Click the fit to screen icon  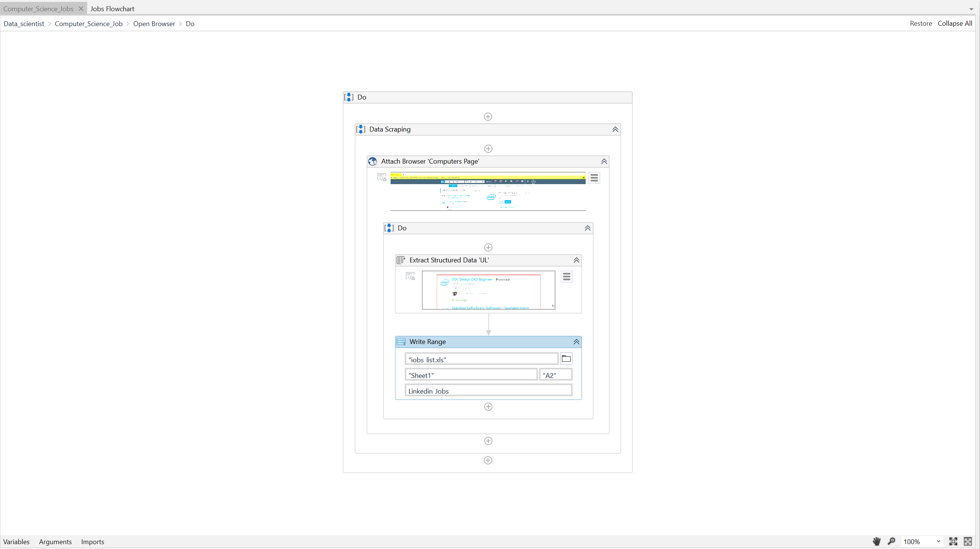point(954,542)
